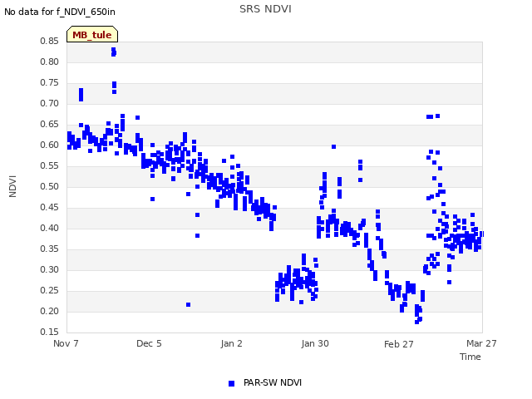Click the 0.25 y-axis tick label
Image resolution: width=532 pixels, height=399 pixels.
pyautogui.click(x=49, y=290)
